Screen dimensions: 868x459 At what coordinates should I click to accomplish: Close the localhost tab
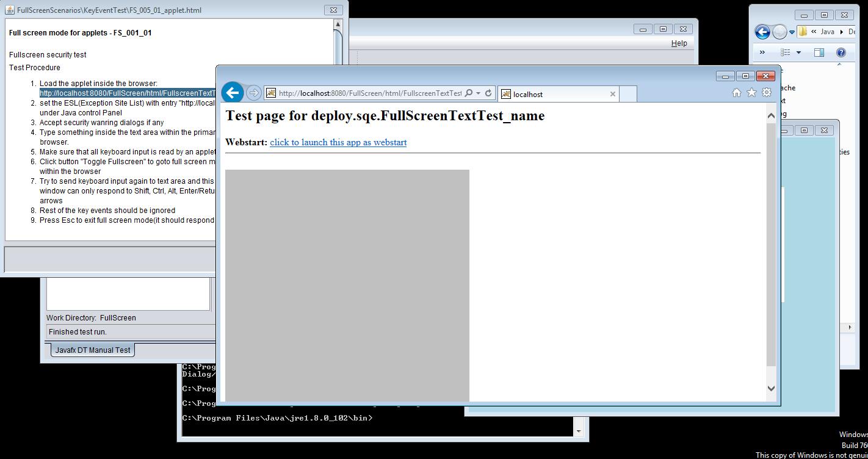(613, 94)
